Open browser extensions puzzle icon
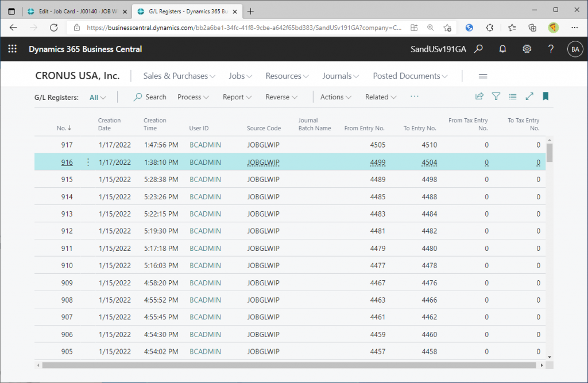The width and height of the screenshot is (588, 383). click(x=489, y=28)
